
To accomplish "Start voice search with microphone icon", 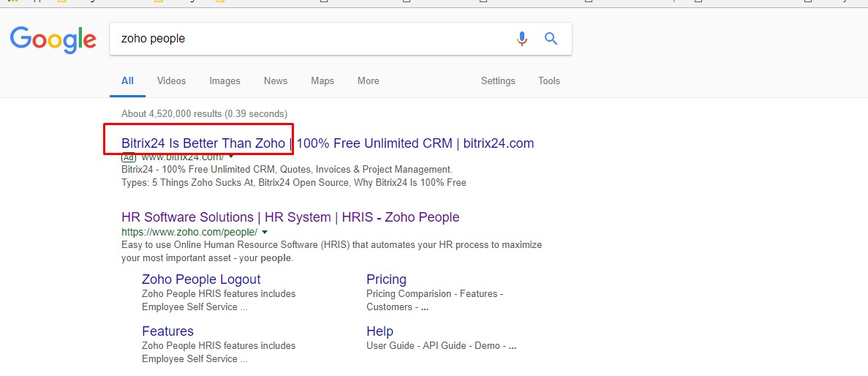I will pos(521,39).
